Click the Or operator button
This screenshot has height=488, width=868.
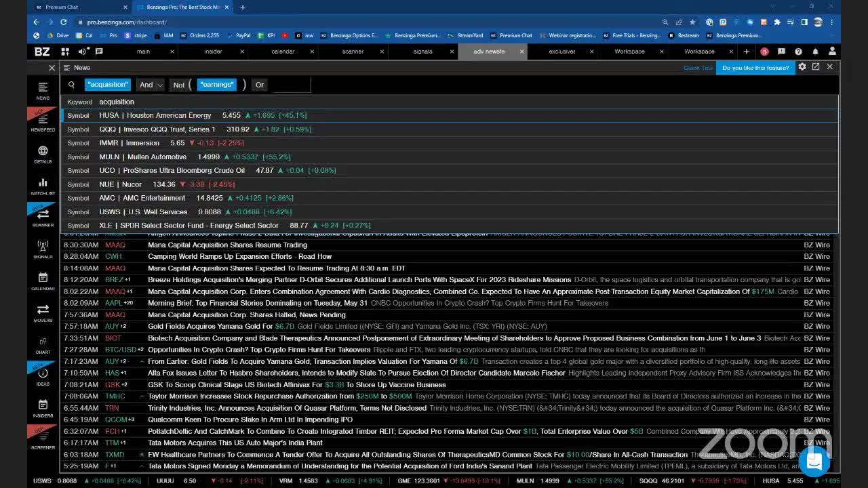click(259, 85)
